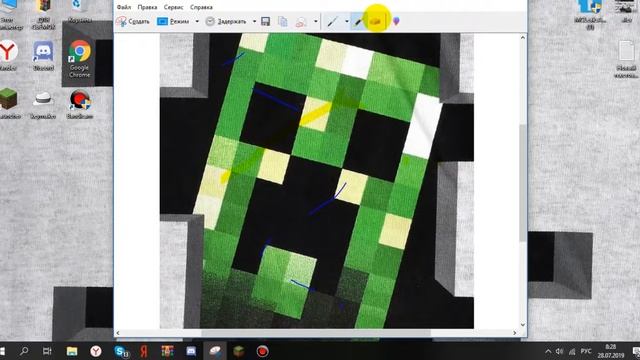This screenshot has height=360, width=640.
Task: Expand the Режим mode dropdown arrow
Action: click(x=197, y=21)
